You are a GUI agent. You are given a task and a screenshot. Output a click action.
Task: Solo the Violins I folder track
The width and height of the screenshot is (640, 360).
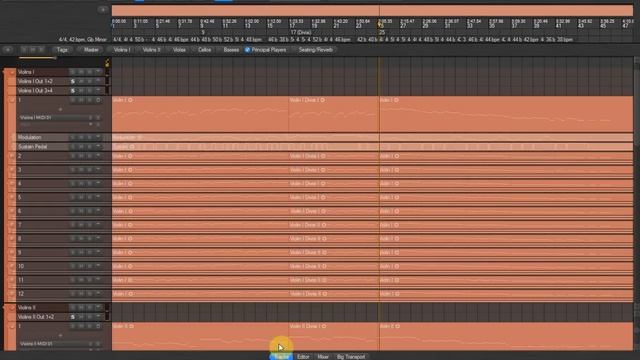[x=73, y=72]
